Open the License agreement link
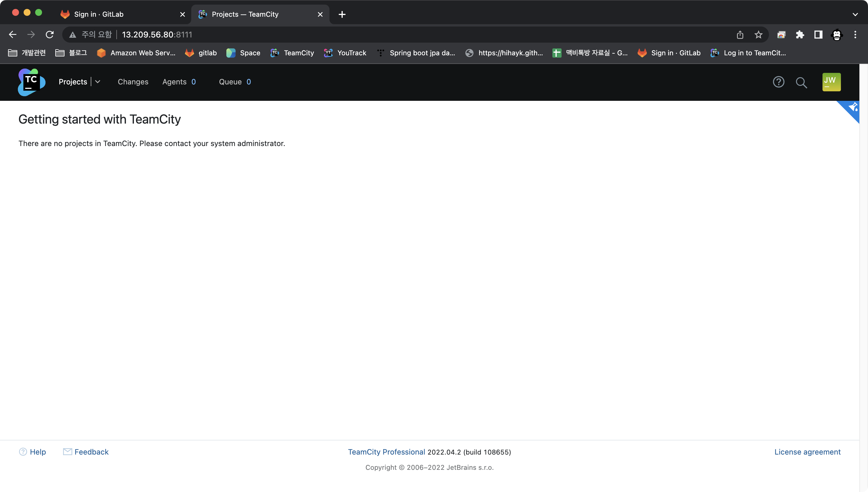Viewport: 868px width, 492px height. (x=807, y=452)
